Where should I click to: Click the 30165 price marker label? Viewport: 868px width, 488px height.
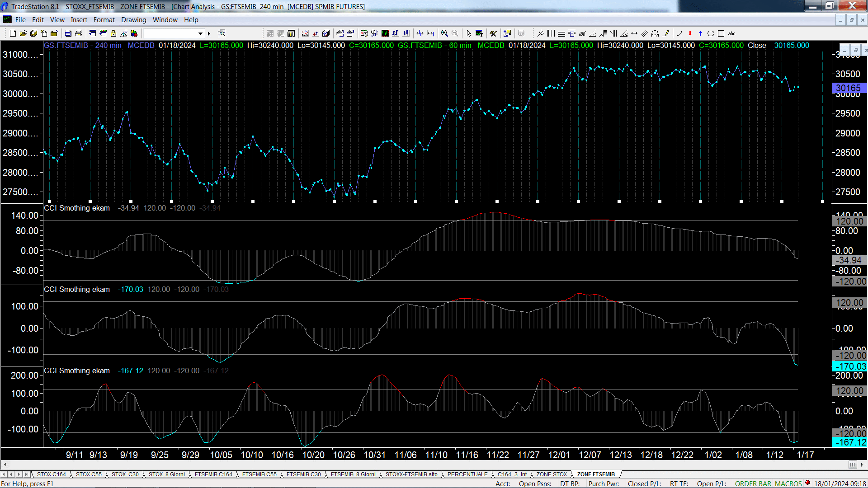849,88
